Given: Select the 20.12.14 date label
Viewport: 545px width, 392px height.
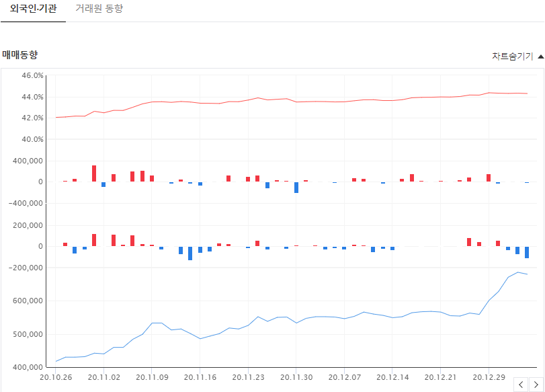Looking at the screenshot, I should point(392,377).
